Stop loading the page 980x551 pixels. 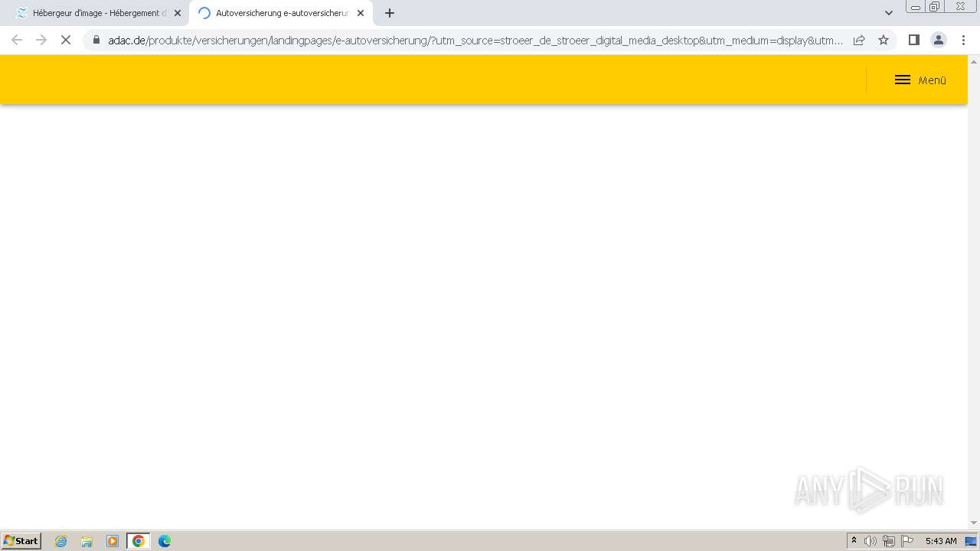tap(66, 40)
